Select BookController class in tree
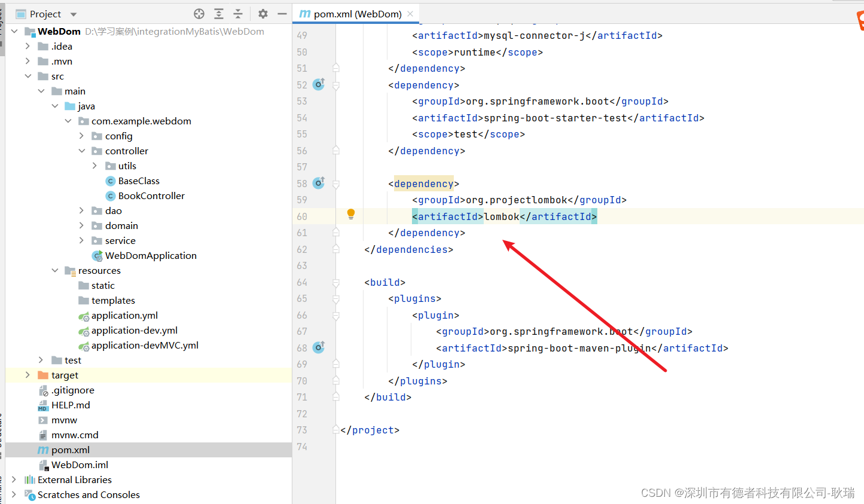The width and height of the screenshot is (864, 504). 151,196
